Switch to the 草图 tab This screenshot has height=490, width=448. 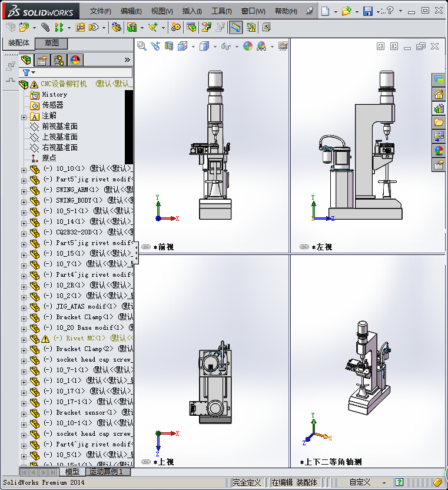52,43
